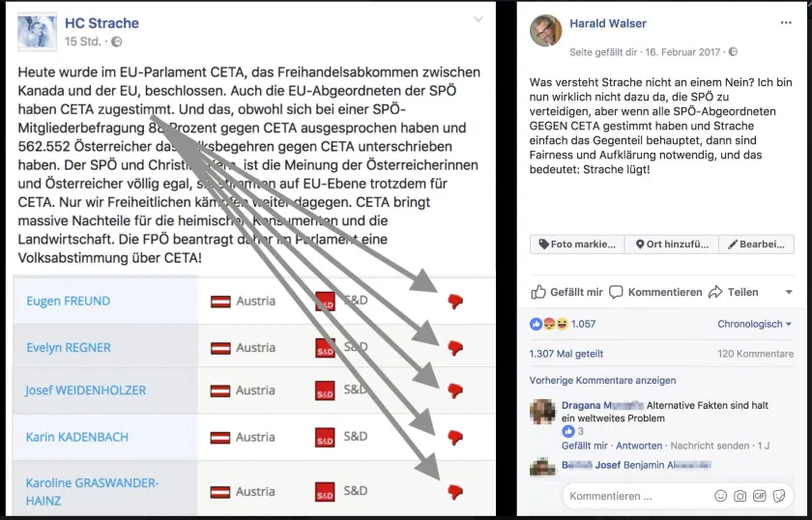Image resolution: width=812 pixels, height=520 pixels.
Task: Click the reaction emojis next to 1.057
Action: (549, 324)
